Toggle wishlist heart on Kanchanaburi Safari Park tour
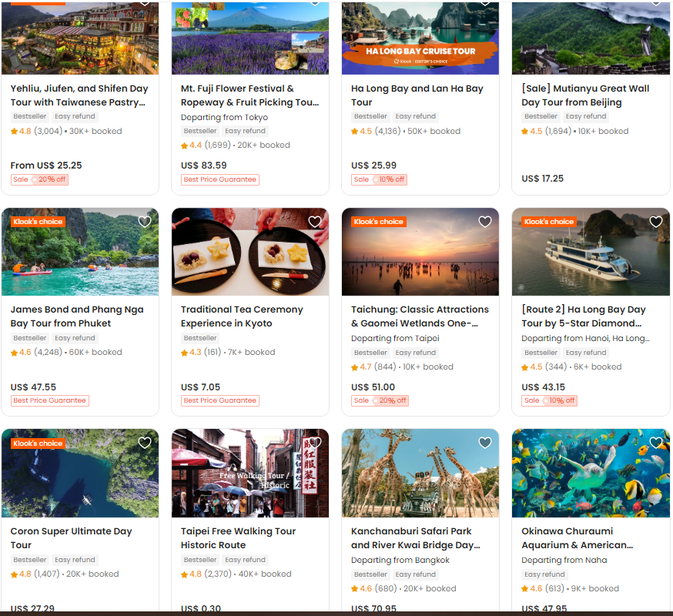Image resolution: width=673 pixels, height=616 pixels. (484, 443)
